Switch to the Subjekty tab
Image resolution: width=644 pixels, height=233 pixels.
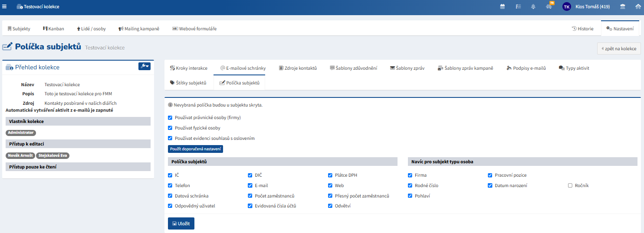19,29
